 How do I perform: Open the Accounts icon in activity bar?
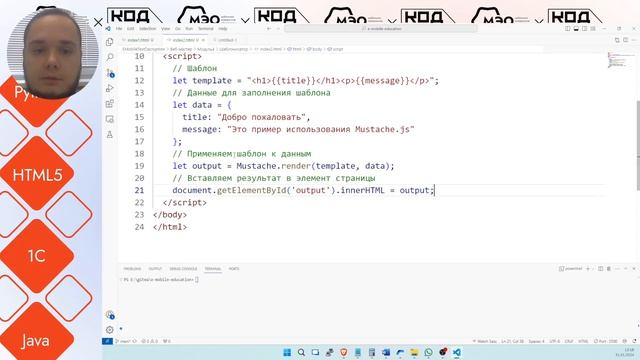pos(110,314)
